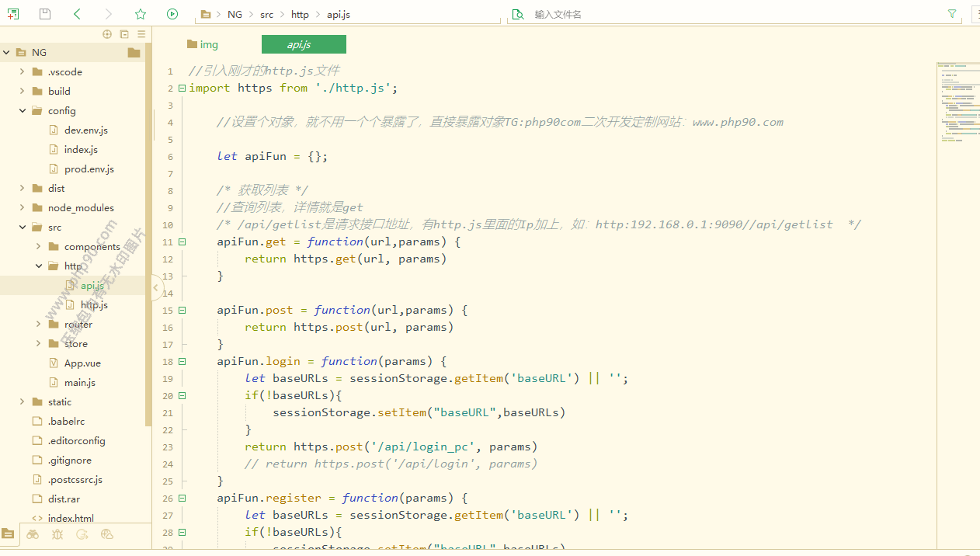Go back with the left arrow
Viewport: 980px width, 556px height.
[77, 14]
